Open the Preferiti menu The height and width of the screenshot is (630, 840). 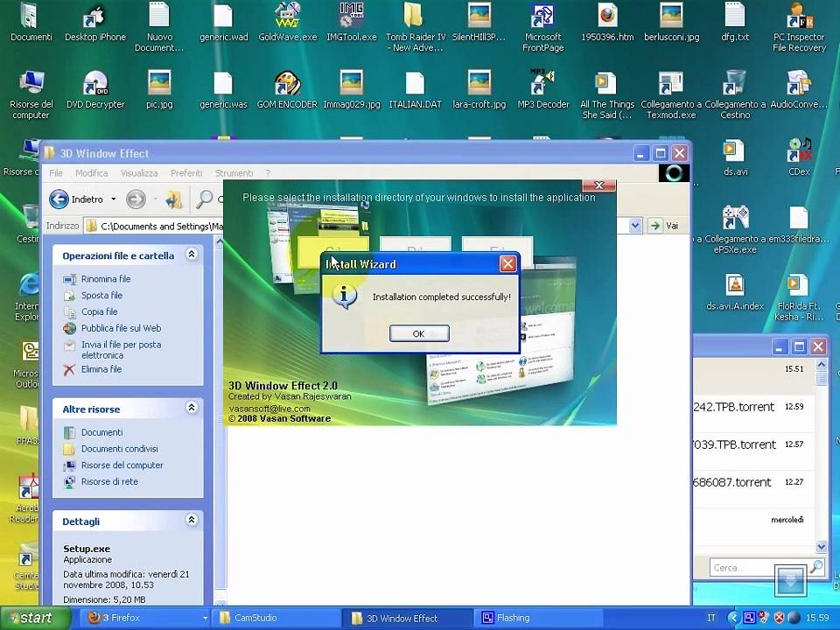coord(186,173)
